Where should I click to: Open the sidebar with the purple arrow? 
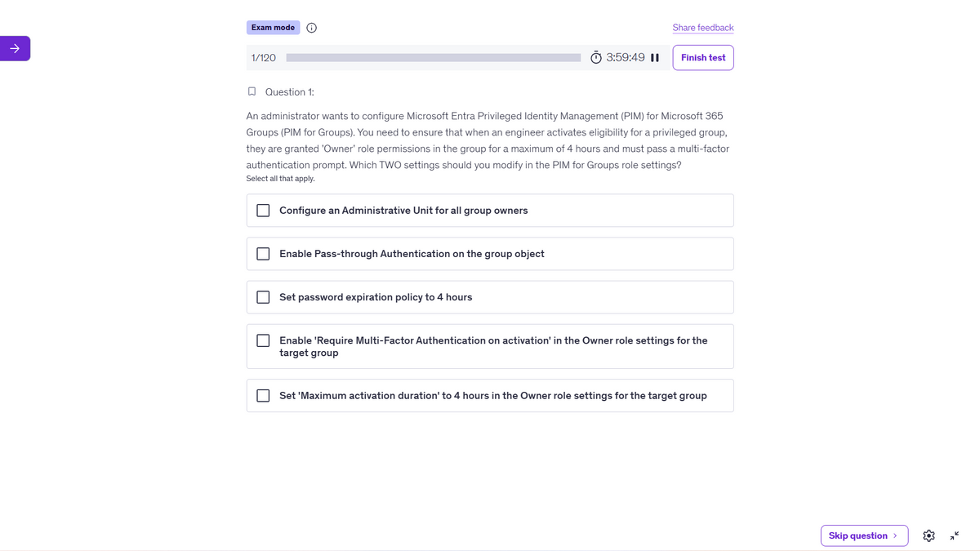15,49
